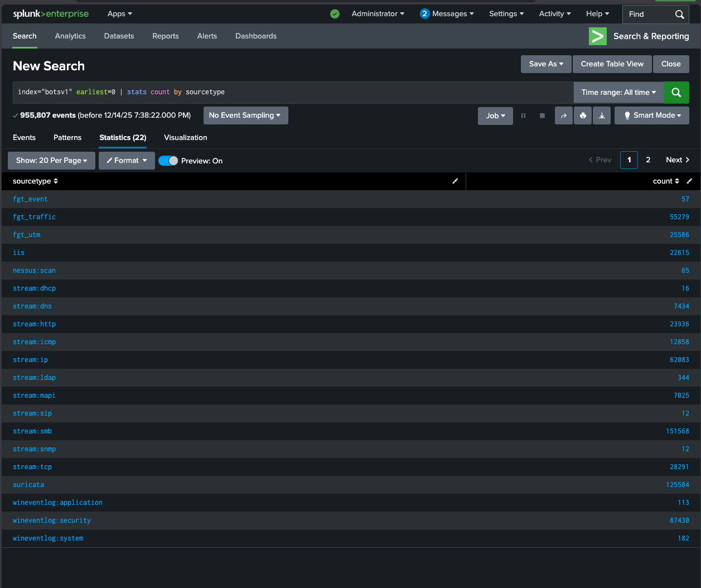This screenshot has width=701, height=588.
Task: Export results with download icon
Action: tap(602, 115)
